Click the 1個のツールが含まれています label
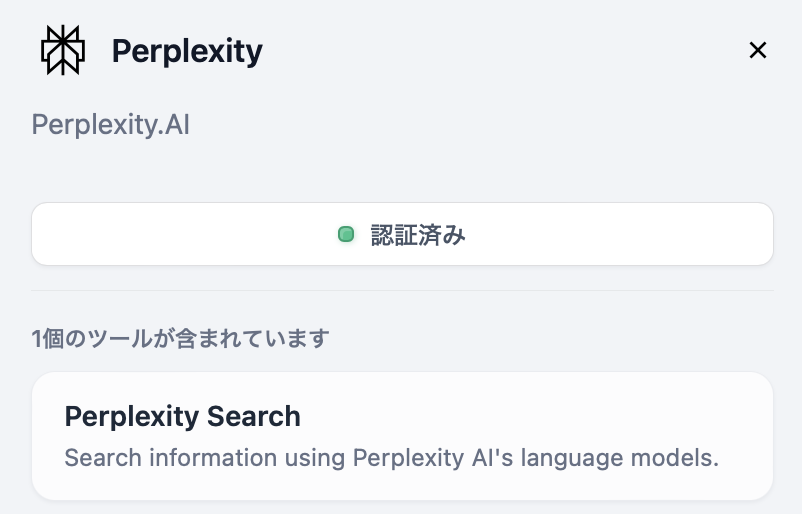Screen dimensions: 802x514 180,338
